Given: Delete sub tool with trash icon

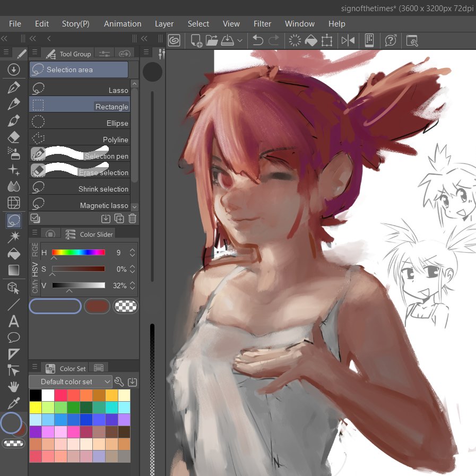Looking at the screenshot, I should [x=132, y=218].
